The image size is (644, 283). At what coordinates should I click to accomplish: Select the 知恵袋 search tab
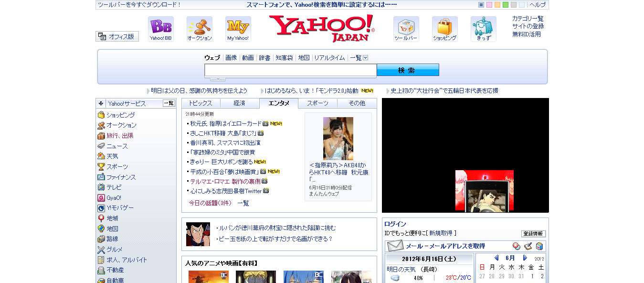(284, 58)
